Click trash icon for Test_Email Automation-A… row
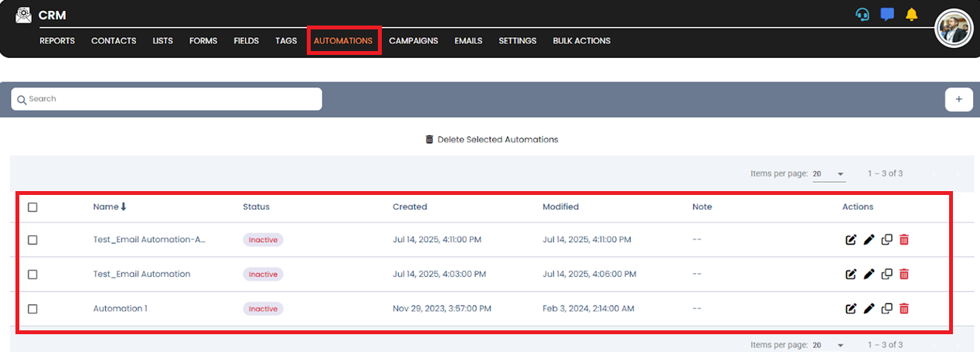The width and height of the screenshot is (980, 352). click(904, 240)
